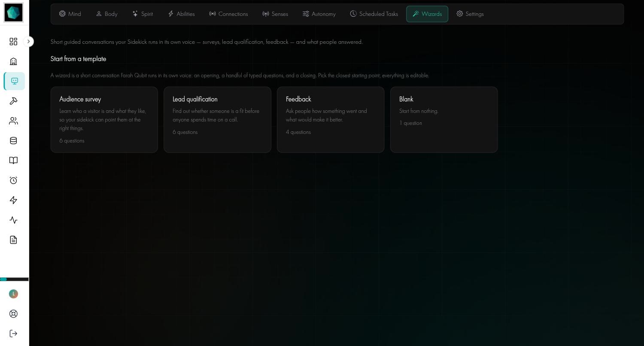Click the teal gem logo icon
The width and height of the screenshot is (644, 346).
[13, 12]
